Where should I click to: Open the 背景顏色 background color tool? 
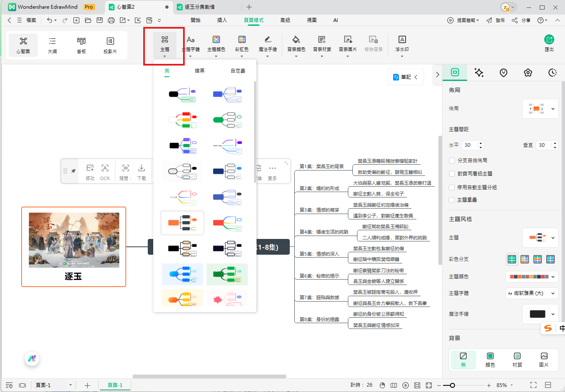[296, 44]
